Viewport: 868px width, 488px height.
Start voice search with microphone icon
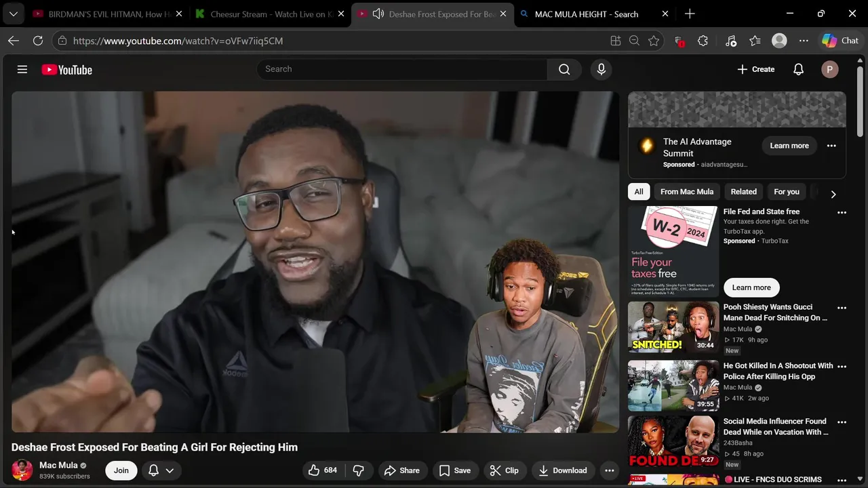pyautogui.click(x=601, y=69)
